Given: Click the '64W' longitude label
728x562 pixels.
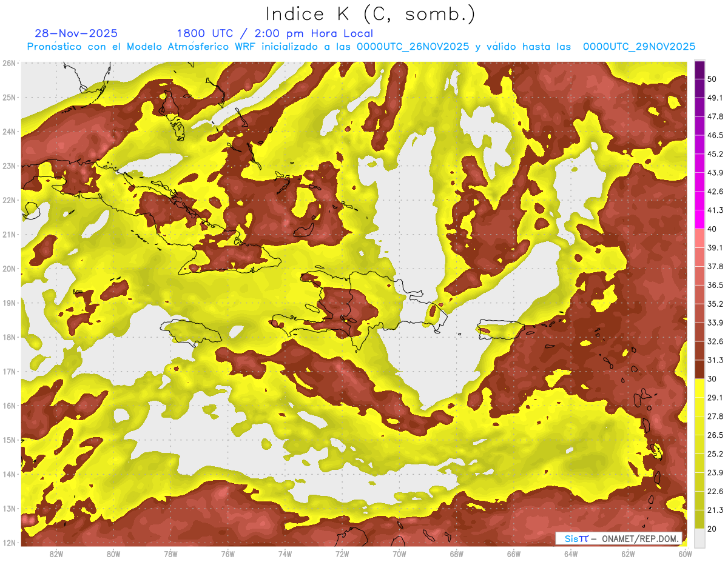Looking at the screenshot, I should (571, 554).
